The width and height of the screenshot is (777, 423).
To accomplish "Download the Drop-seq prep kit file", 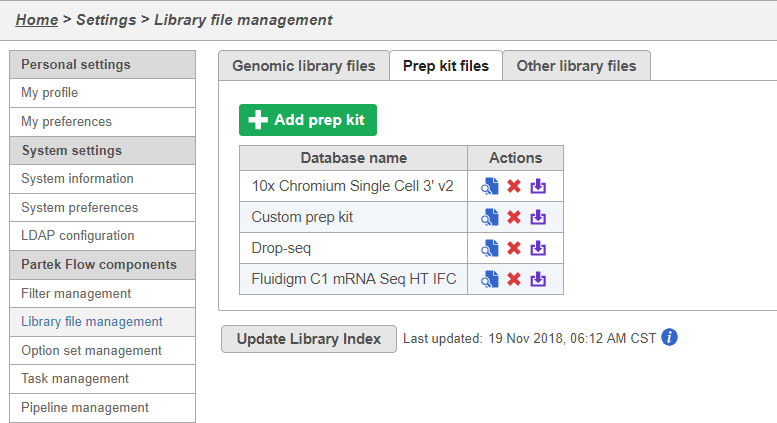I will [x=538, y=248].
